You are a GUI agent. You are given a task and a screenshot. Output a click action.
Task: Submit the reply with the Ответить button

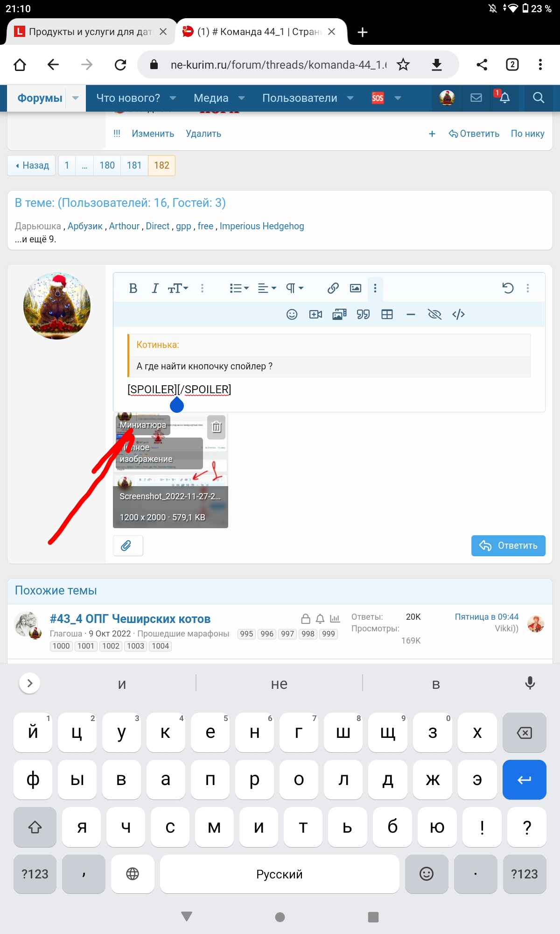[508, 545]
